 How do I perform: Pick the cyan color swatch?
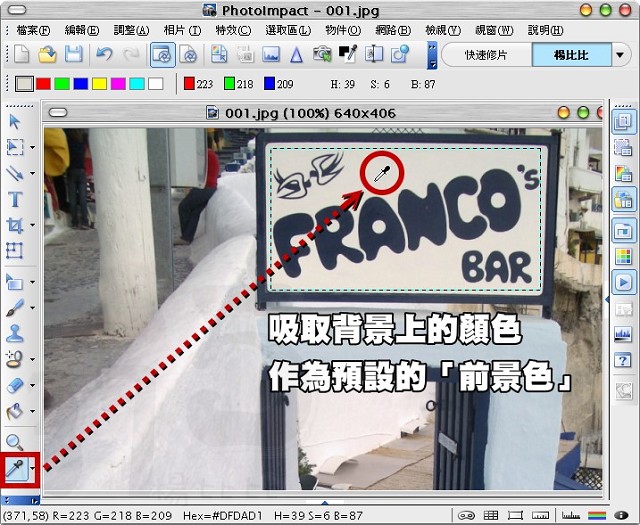click(137, 84)
